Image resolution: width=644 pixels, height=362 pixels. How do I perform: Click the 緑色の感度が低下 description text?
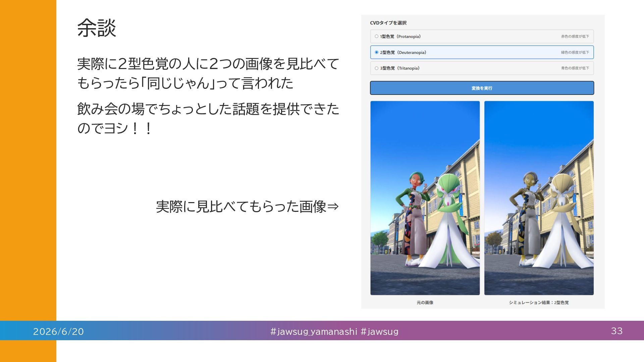pos(575,52)
